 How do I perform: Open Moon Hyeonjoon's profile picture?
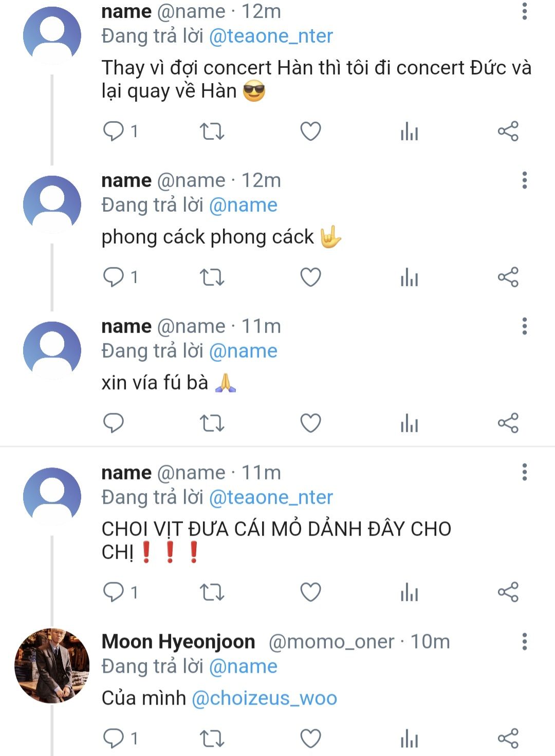coord(51,666)
